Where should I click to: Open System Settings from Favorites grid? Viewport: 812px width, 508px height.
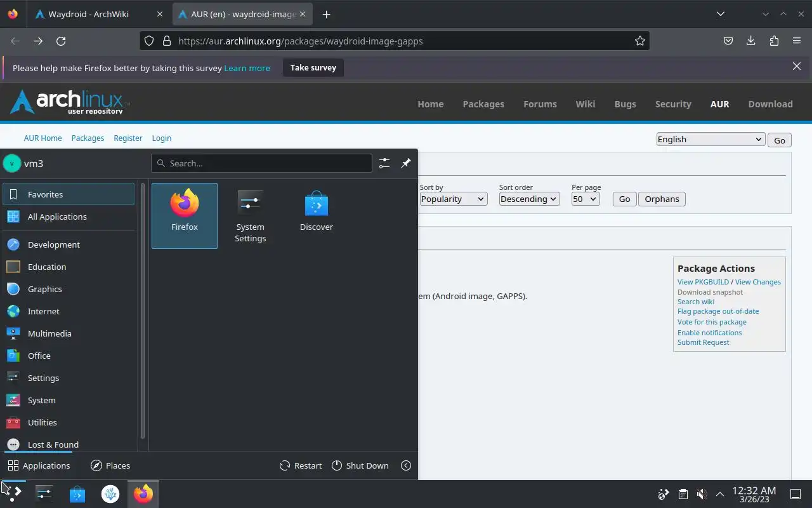250,215
